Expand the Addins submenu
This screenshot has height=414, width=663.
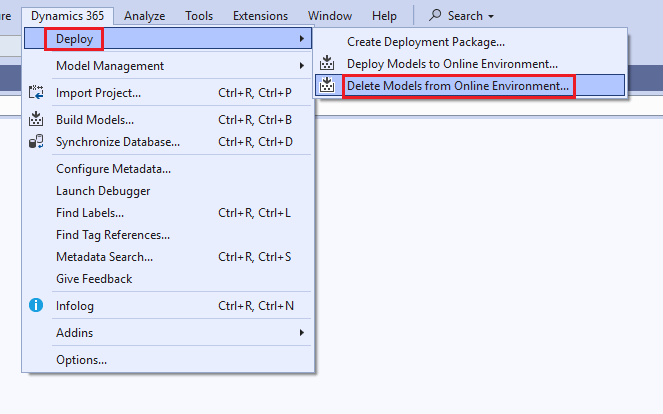(302, 333)
